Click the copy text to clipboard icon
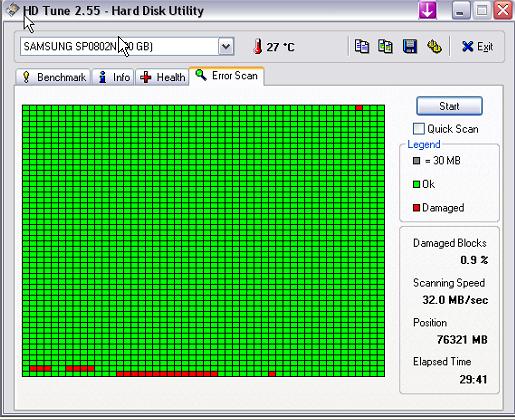The width and height of the screenshot is (515, 420). point(362,46)
